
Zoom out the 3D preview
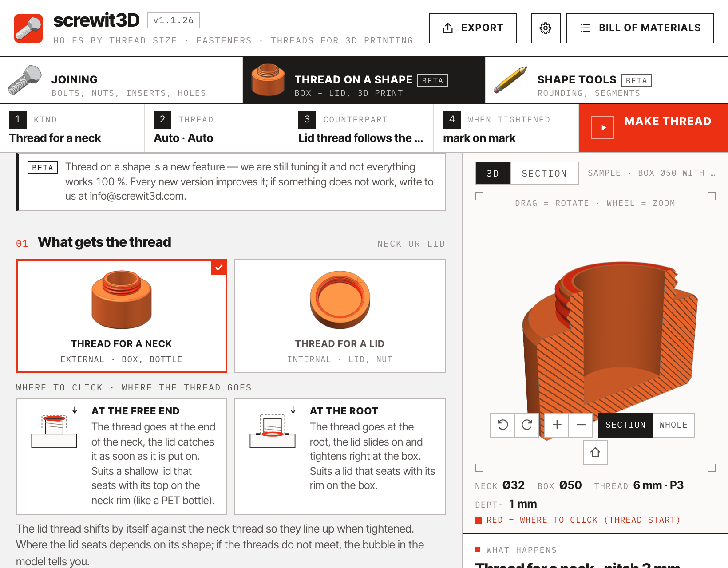(x=581, y=425)
